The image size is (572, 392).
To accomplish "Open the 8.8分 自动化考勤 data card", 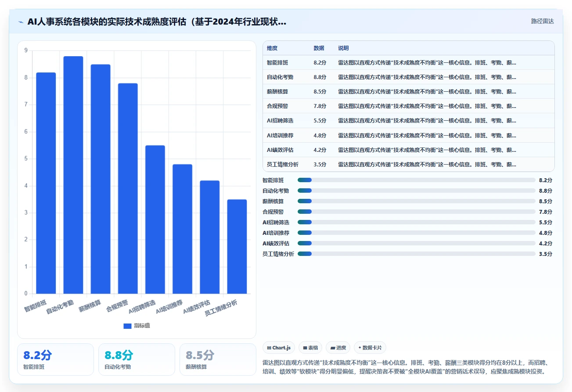I will 137,360.
